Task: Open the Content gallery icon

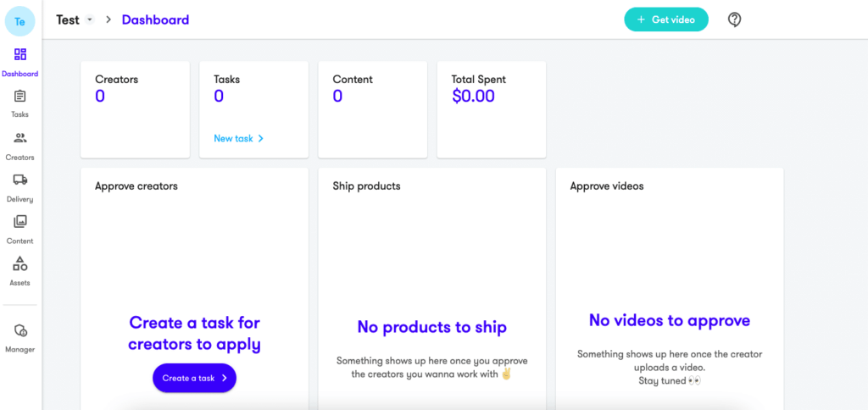Action: click(20, 221)
